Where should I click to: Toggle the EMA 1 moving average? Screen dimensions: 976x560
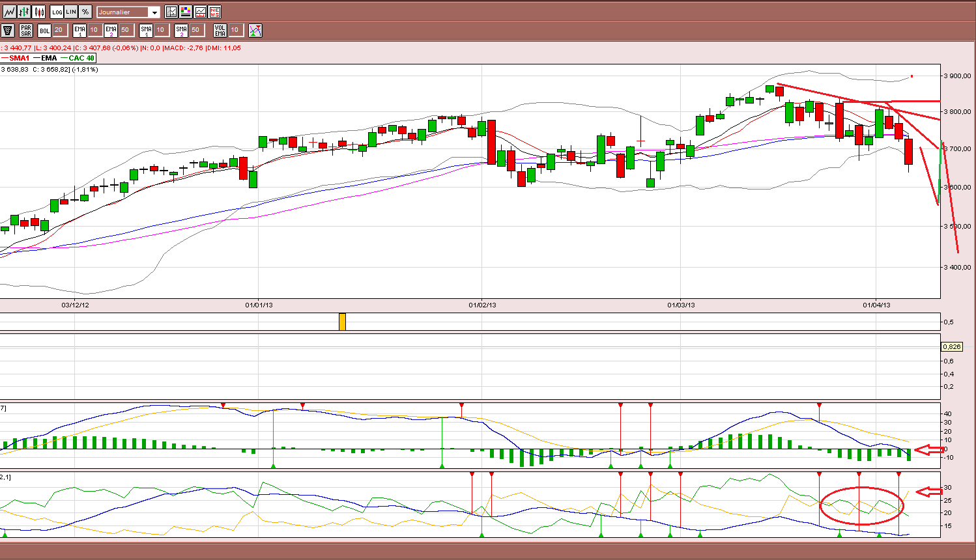coord(79,30)
